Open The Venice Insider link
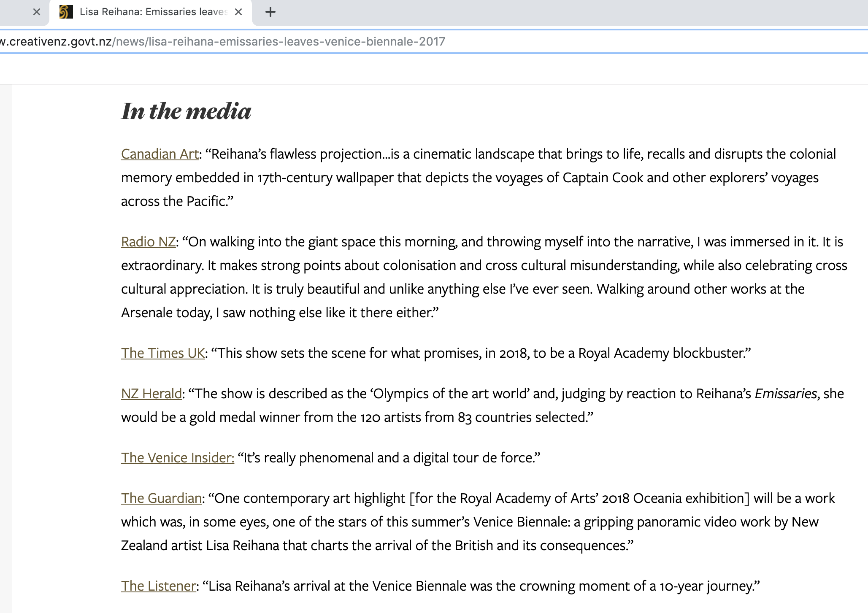This screenshot has height=613, width=868. point(178,458)
